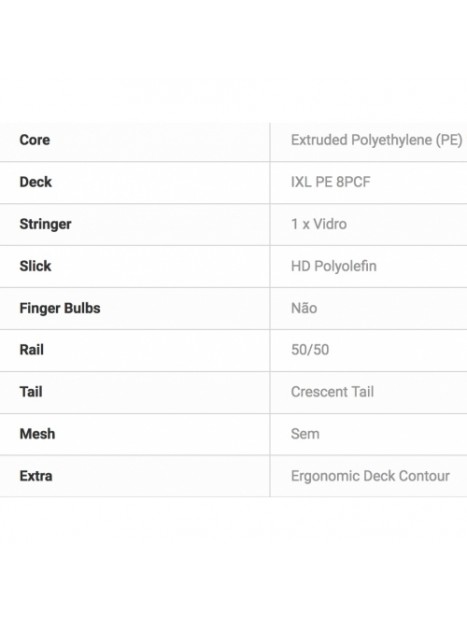This screenshot has height=622, width=467.
Task: Select the IXL PE 8PCF value
Action: pos(331,182)
